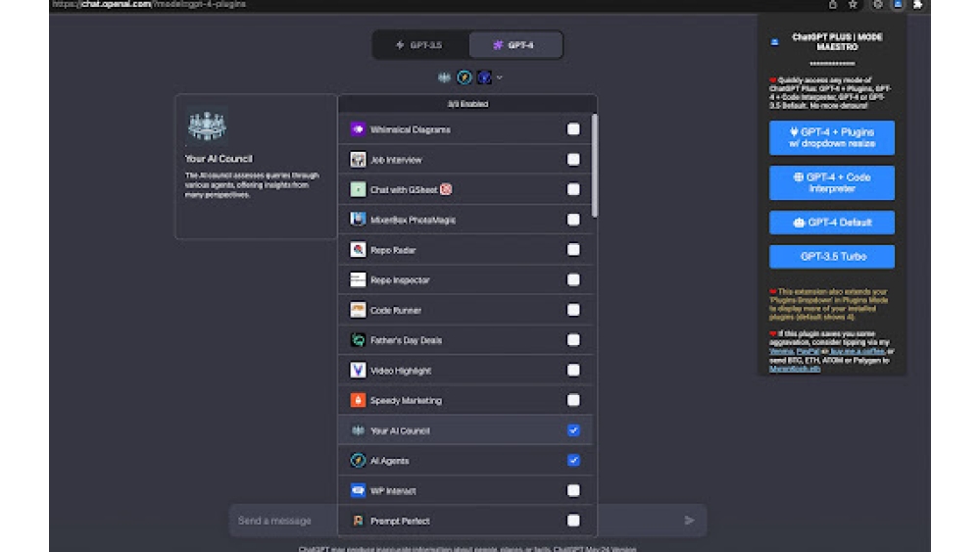The height and width of the screenshot is (552, 980).
Task: Click the MixerBox PhotoMagic plugin icon
Action: 358,220
